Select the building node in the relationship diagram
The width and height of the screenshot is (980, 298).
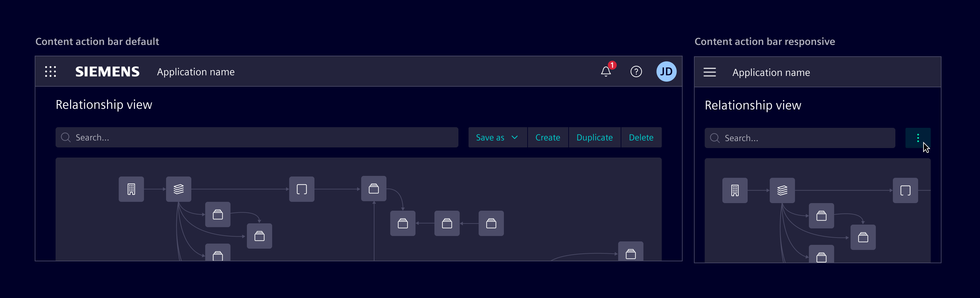click(131, 189)
